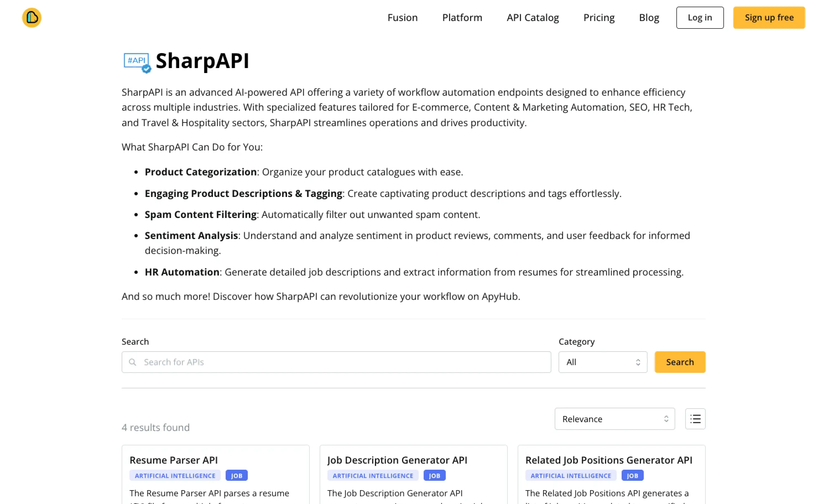The image size is (834, 504).
Task: Expand the Relevance sort dropdown
Action: (x=615, y=419)
